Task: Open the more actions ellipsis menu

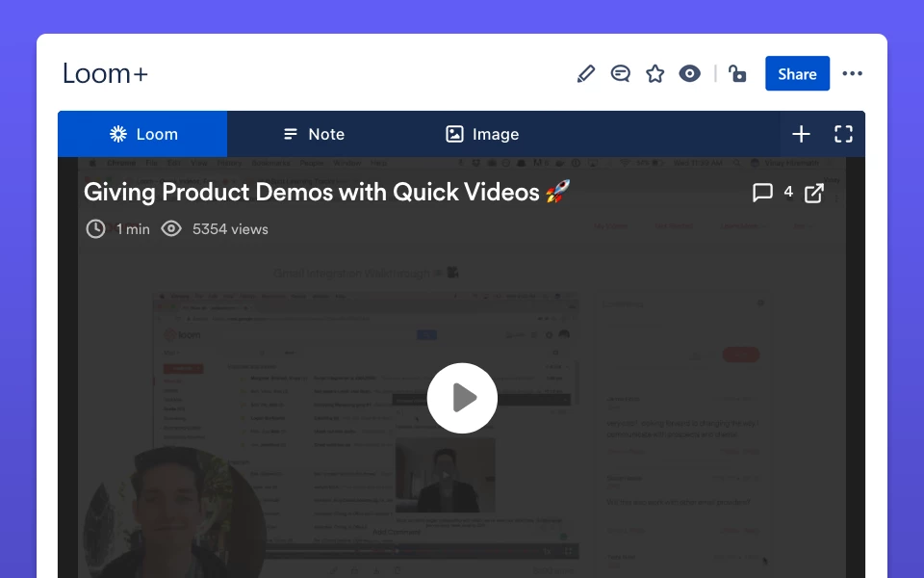Action: (x=852, y=74)
